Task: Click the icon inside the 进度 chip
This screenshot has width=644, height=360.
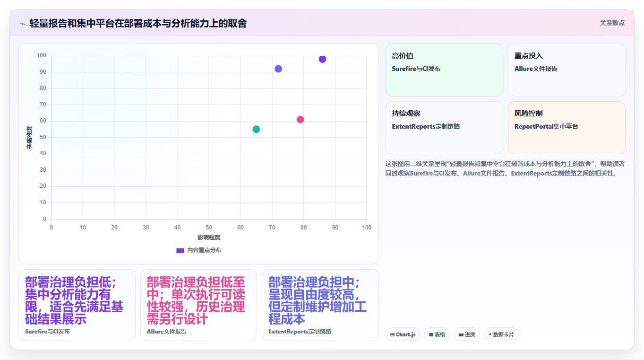Action: pyautogui.click(x=461, y=334)
